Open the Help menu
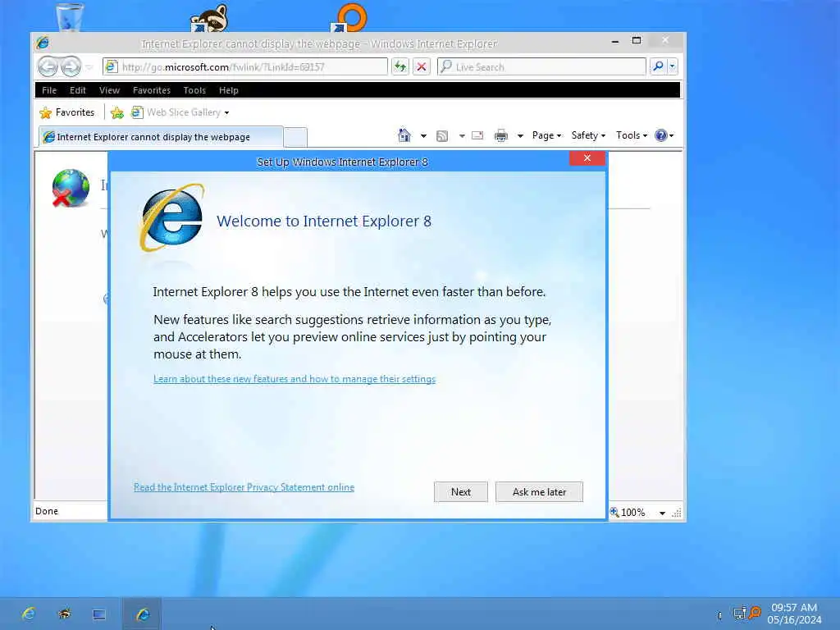The image size is (840, 630). pos(229,90)
